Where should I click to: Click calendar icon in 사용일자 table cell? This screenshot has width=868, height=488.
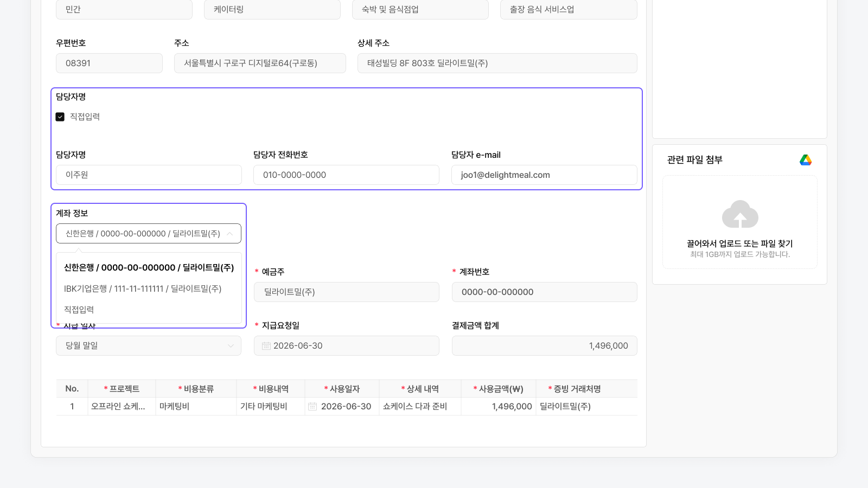click(x=312, y=407)
